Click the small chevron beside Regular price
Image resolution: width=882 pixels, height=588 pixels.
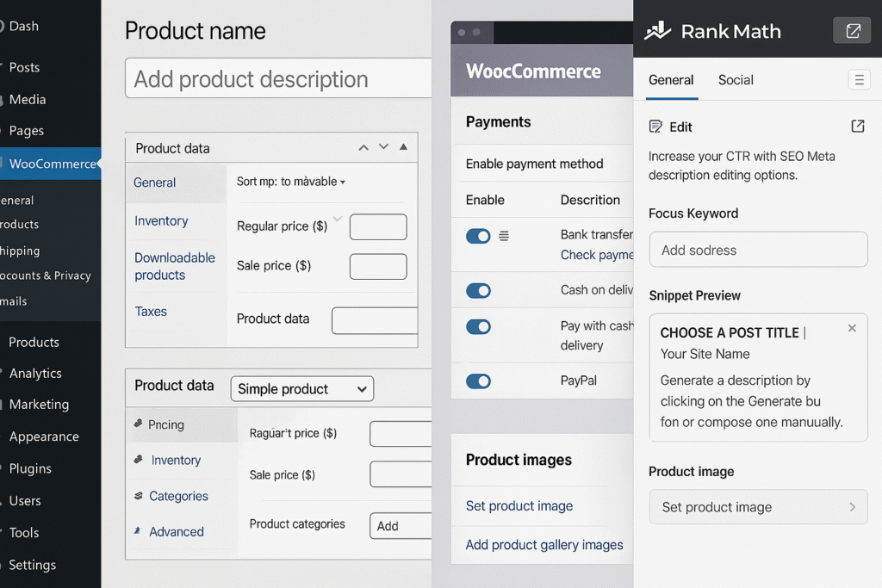click(338, 219)
